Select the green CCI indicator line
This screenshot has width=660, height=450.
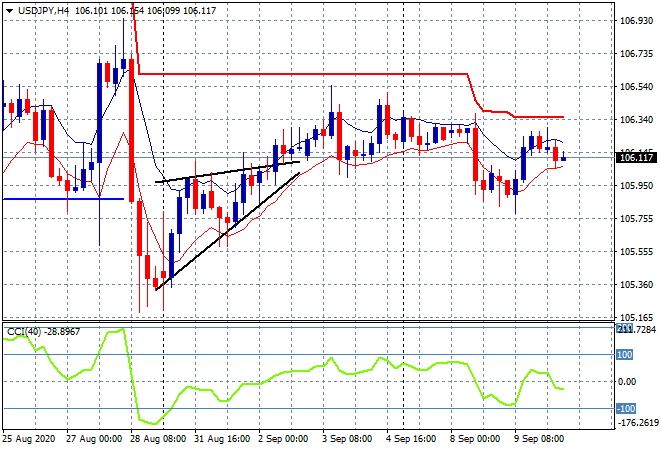click(x=283, y=372)
